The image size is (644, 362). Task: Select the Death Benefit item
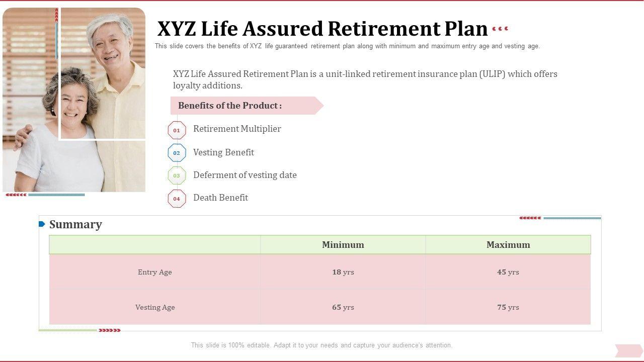tap(220, 198)
